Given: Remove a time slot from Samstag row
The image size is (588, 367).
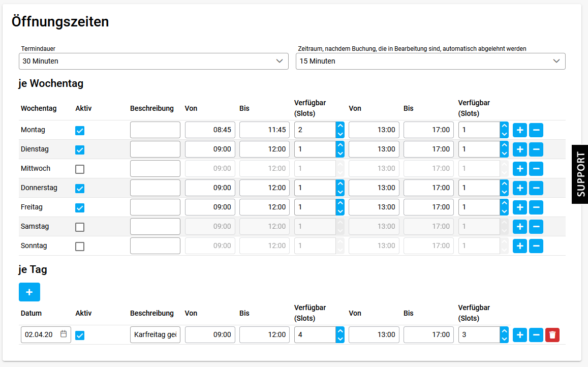Looking at the screenshot, I should pyautogui.click(x=536, y=227).
